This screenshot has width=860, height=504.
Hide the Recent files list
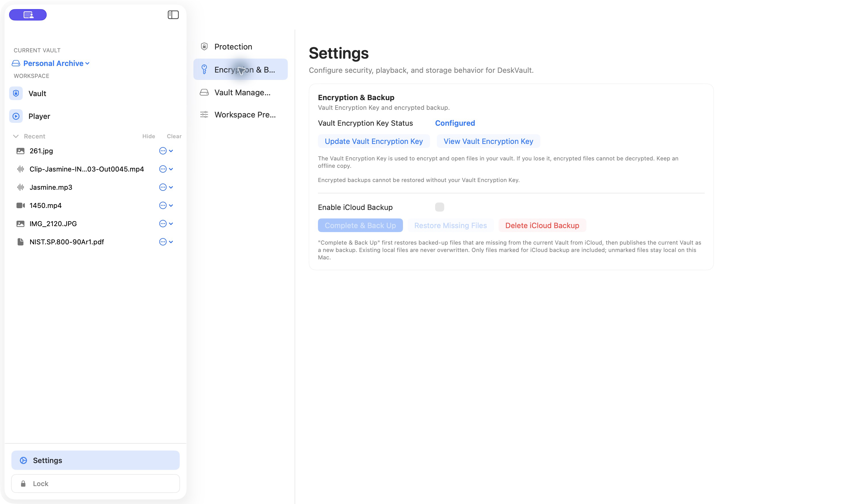pos(148,136)
